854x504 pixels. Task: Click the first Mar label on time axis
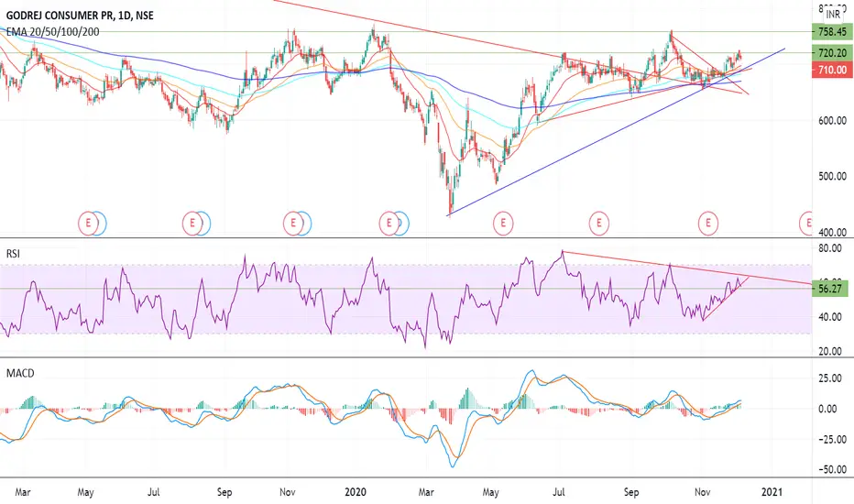[23, 492]
